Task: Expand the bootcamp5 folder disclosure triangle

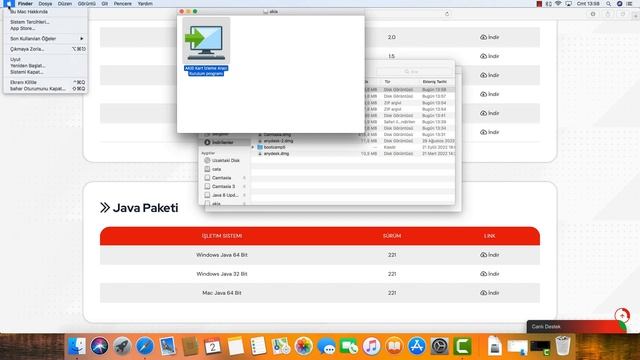Action: point(253,147)
